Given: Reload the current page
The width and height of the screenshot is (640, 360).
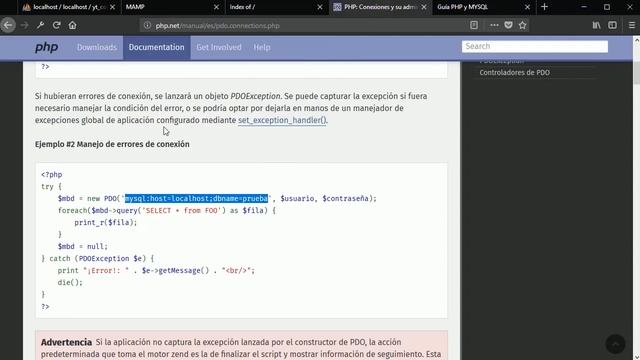Looking at the screenshot, I should point(56,25).
